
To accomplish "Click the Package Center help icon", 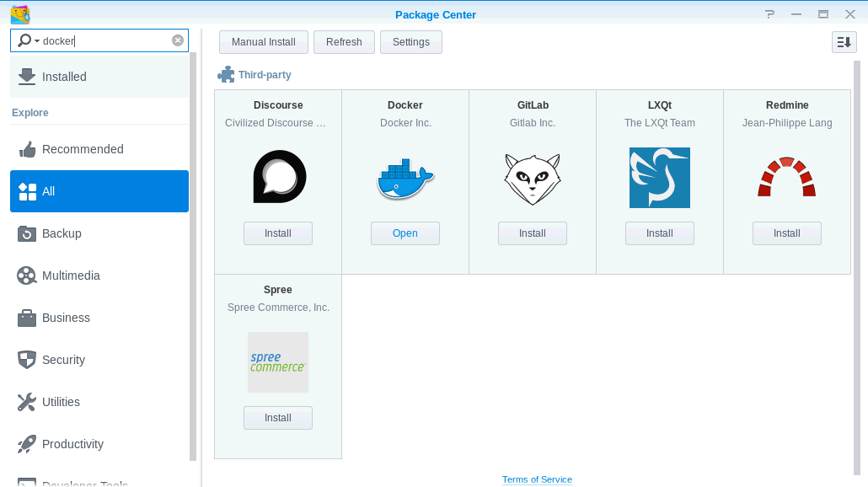I will tap(769, 14).
